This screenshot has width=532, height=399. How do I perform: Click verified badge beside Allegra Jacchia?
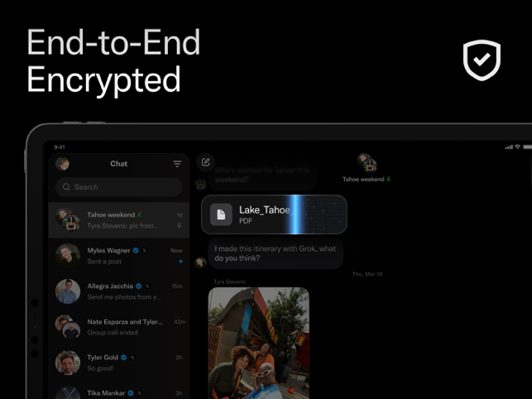tap(138, 286)
